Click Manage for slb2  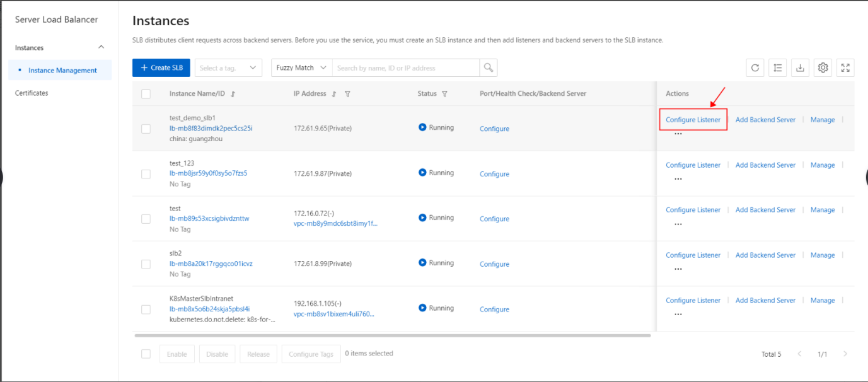click(823, 255)
